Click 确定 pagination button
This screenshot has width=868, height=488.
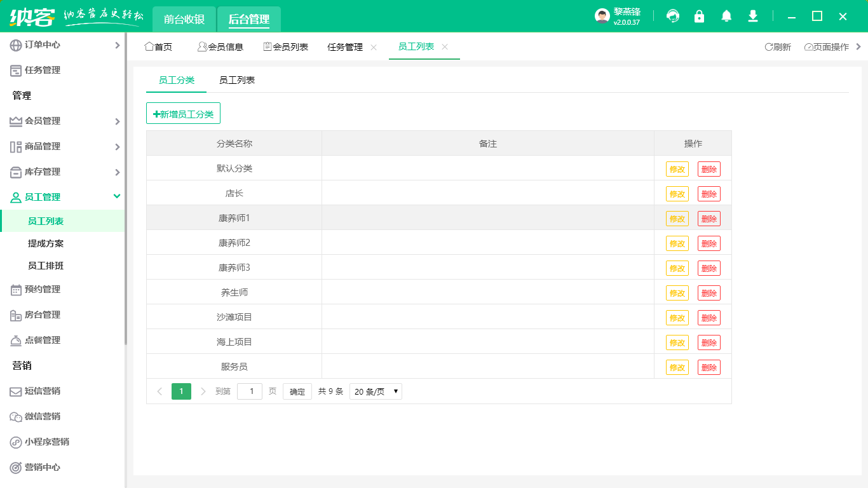(297, 391)
